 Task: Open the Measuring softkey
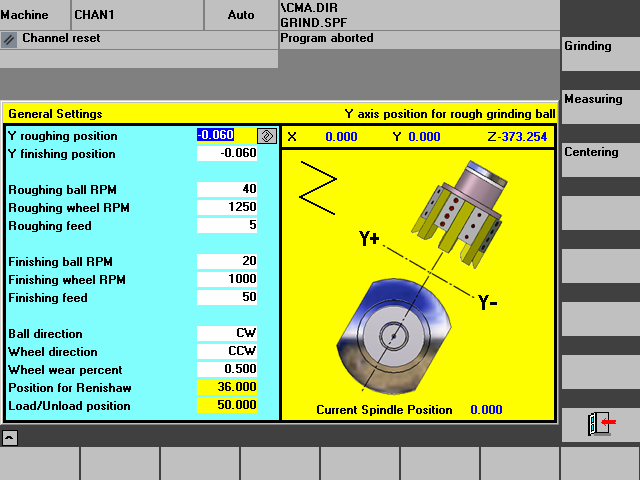[x=601, y=107]
